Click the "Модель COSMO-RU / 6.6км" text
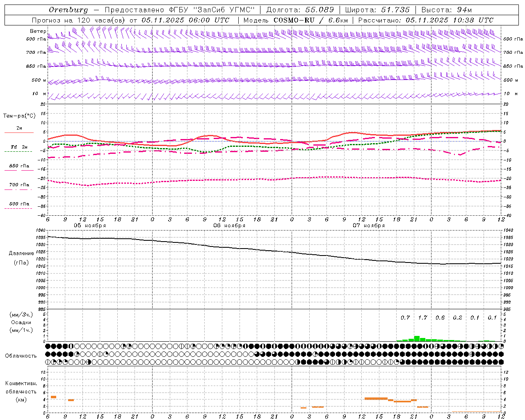 [296, 20]
